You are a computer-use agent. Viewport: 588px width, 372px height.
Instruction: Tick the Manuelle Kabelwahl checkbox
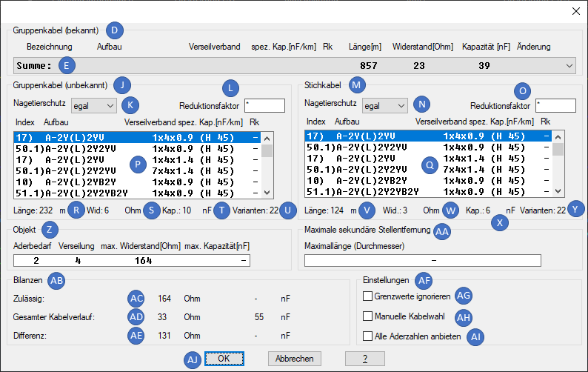tap(367, 316)
